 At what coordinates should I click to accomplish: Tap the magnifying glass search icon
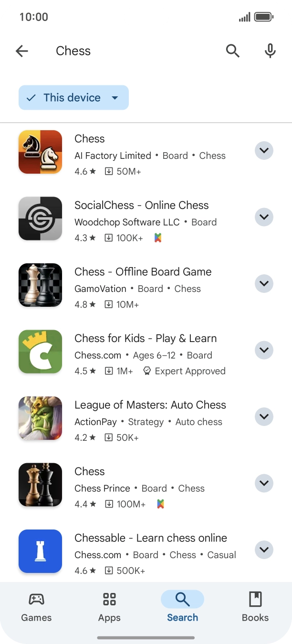[x=232, y=51]
